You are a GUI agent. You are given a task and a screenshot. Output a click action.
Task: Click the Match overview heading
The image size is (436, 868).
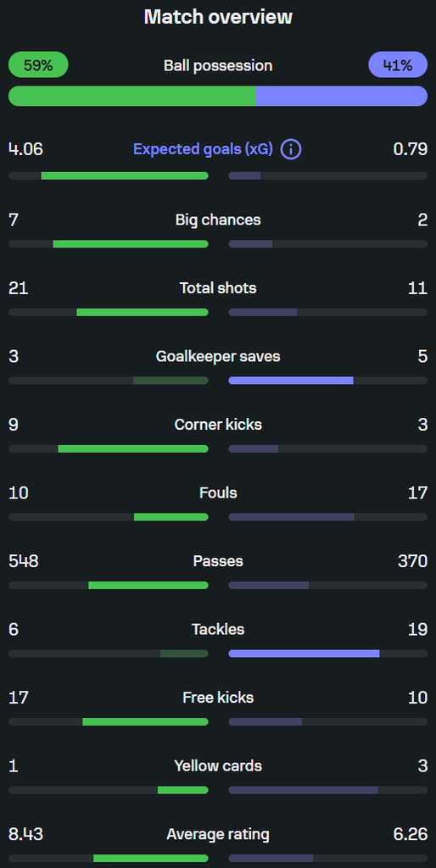click(x=218, y=17)
